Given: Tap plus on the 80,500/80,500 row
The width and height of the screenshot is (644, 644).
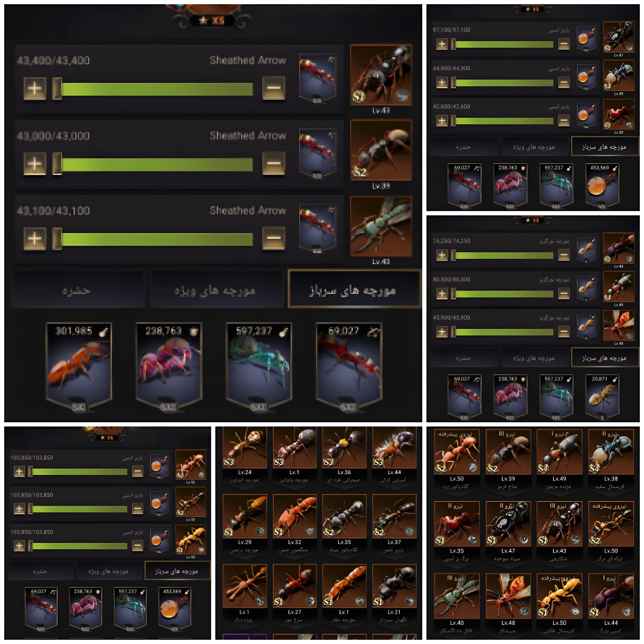Looking at the screenshot, I should (x=442, y=294).
